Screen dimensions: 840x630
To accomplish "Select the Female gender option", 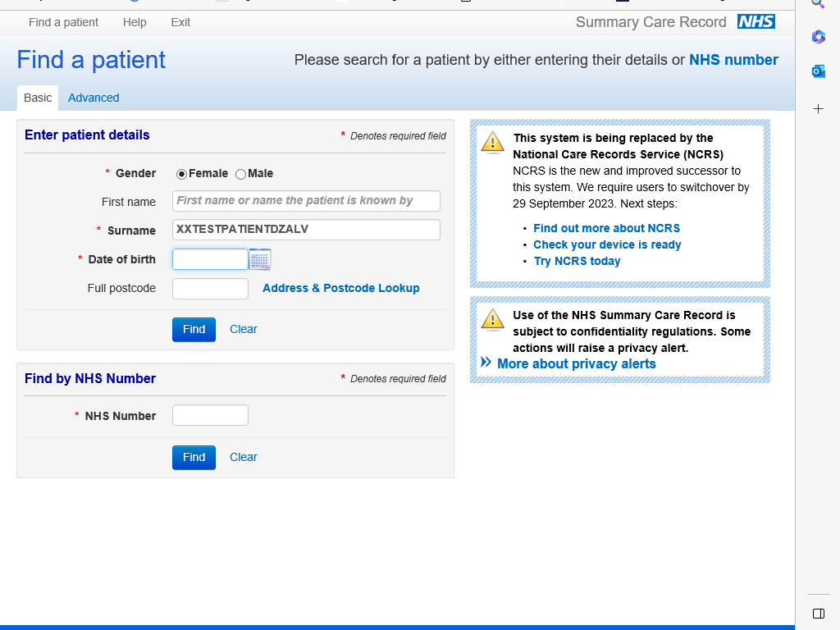I will (x=181, y=174).
